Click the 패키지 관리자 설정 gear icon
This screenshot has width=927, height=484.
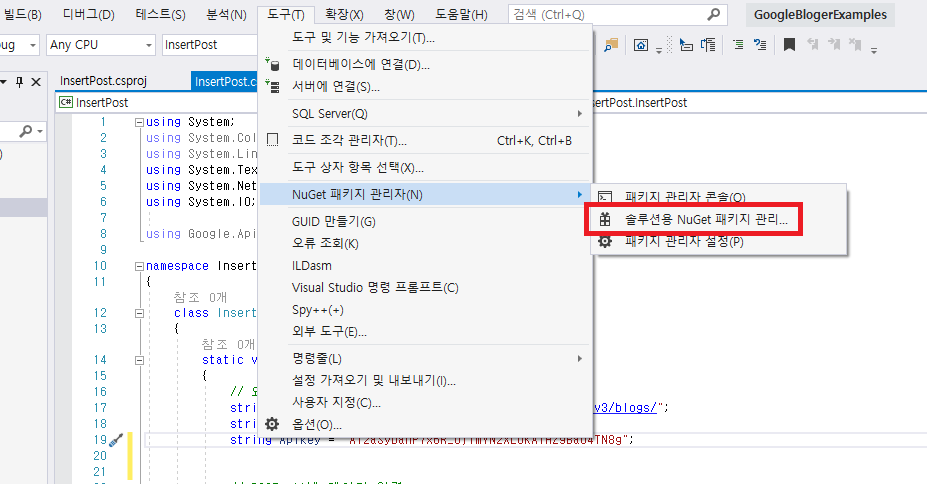coord(605,241)
